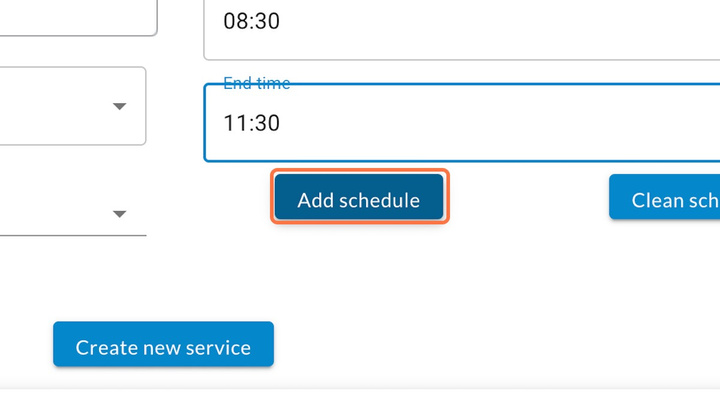Click the 08:30 value text

251,21
